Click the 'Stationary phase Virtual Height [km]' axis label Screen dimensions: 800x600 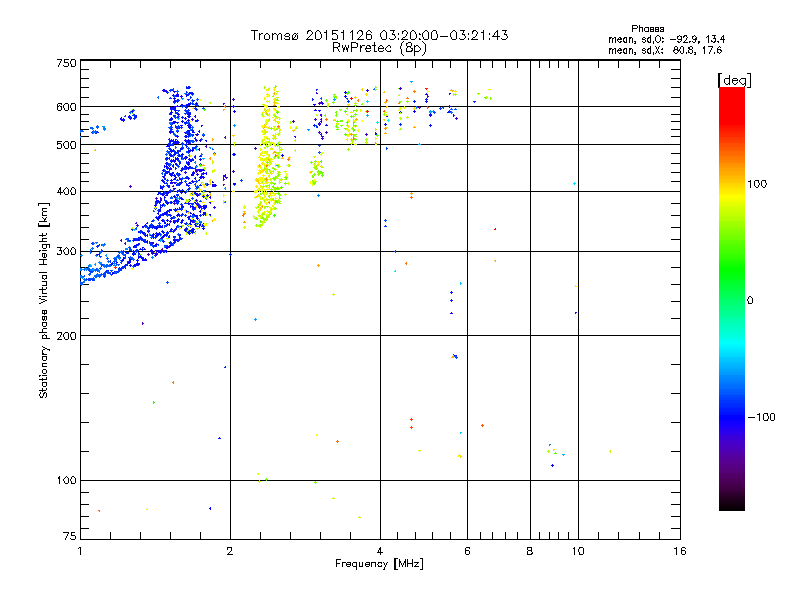44,301
